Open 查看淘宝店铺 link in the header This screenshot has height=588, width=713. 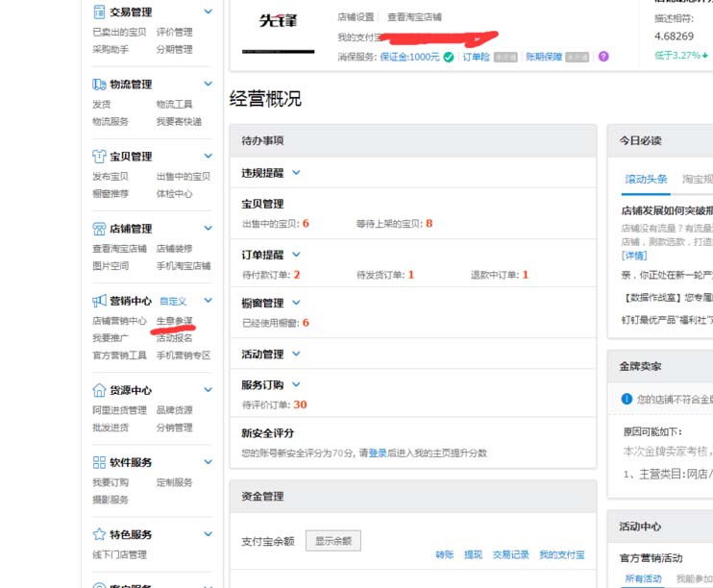(x=414, y=17)
